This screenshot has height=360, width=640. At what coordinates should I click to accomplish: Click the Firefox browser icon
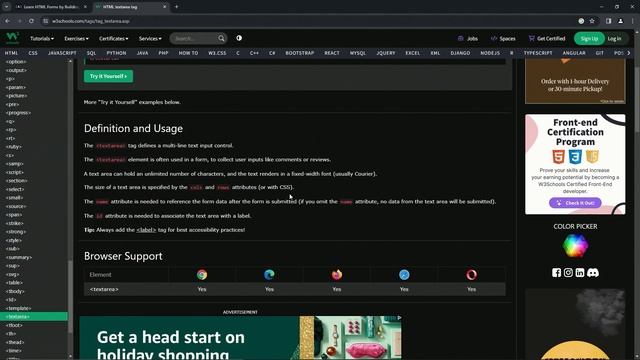pyautogui.click(x=337, y=275)
